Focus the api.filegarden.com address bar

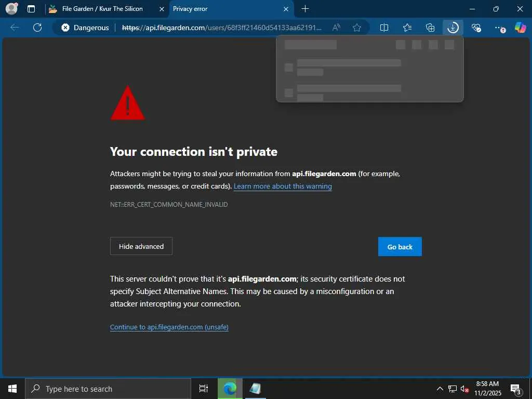click(221, 28)
